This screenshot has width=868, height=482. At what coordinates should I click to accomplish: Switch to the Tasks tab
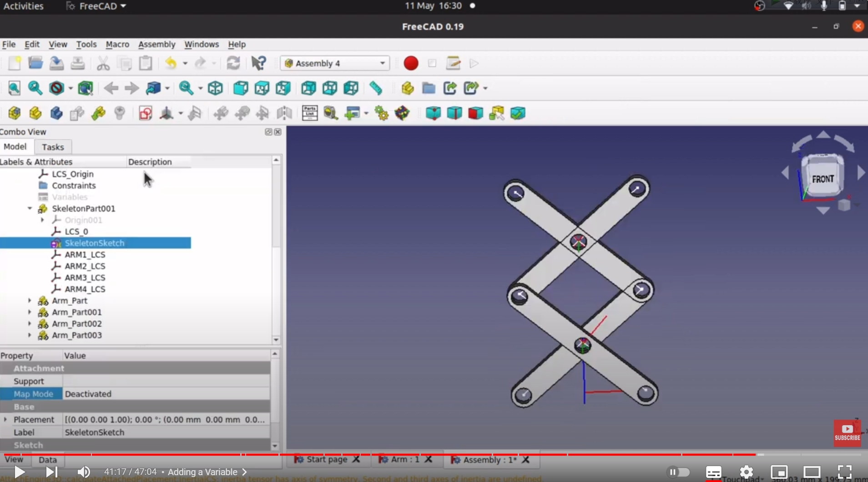tap(53, 147)
